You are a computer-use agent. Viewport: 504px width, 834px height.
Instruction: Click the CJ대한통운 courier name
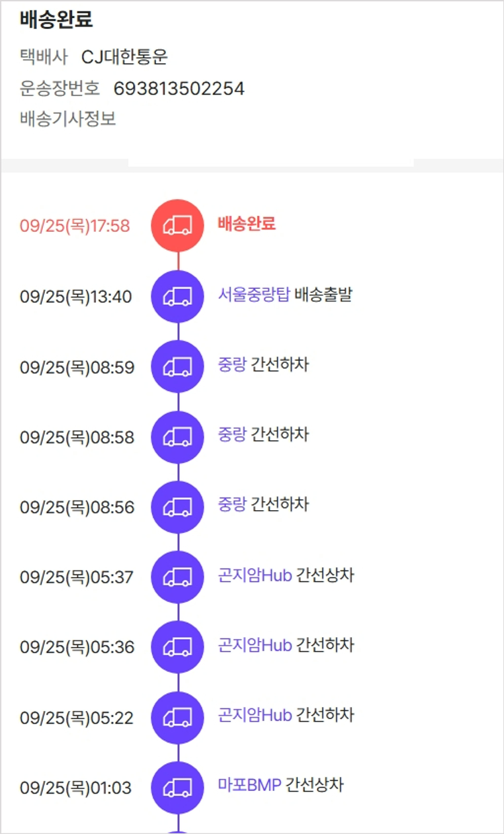(124, 58)
